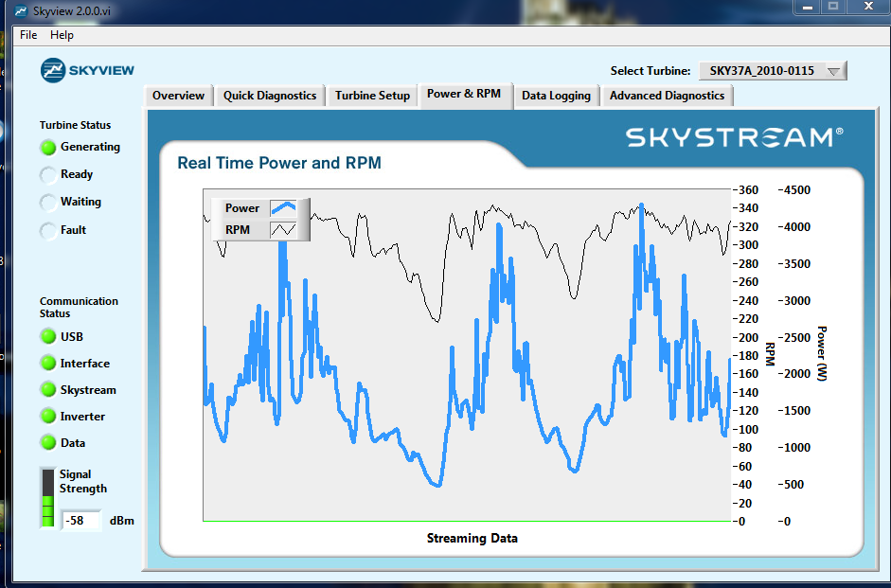
Task: Select the Fault status indicator
Action: tap(48, 230)
